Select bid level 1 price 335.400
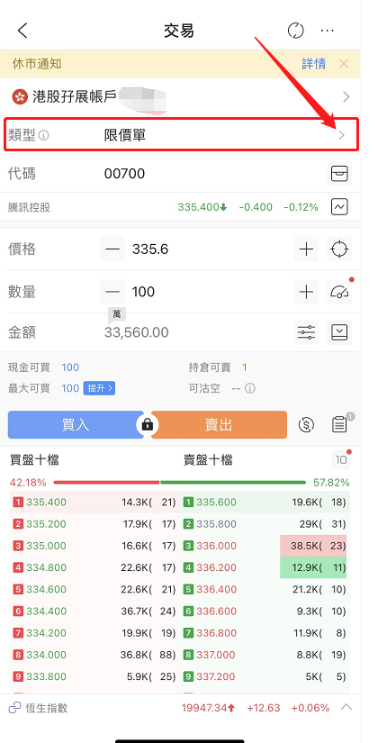The image size is (375, 743). [46, 502]
